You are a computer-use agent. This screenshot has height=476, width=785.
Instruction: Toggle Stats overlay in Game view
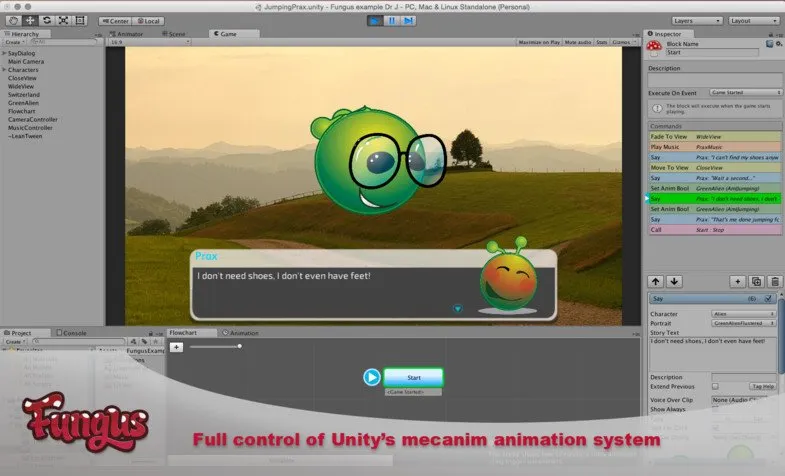[601, 43]
